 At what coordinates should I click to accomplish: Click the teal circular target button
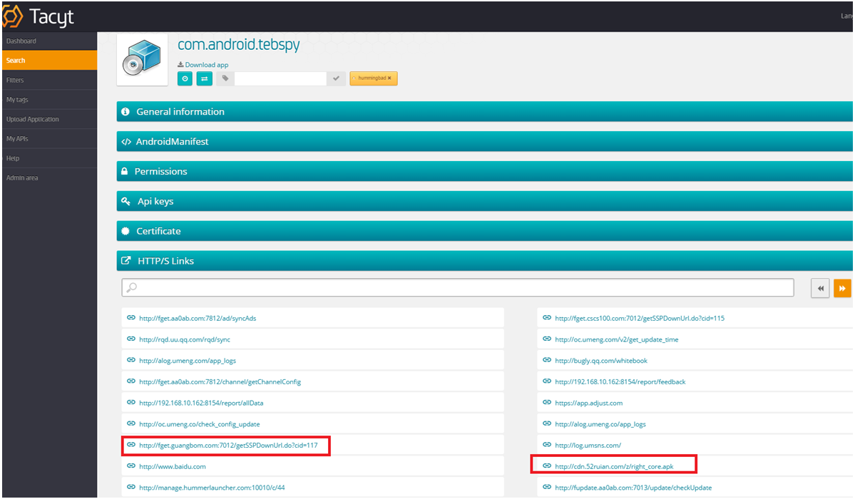[x=185, y=79]
